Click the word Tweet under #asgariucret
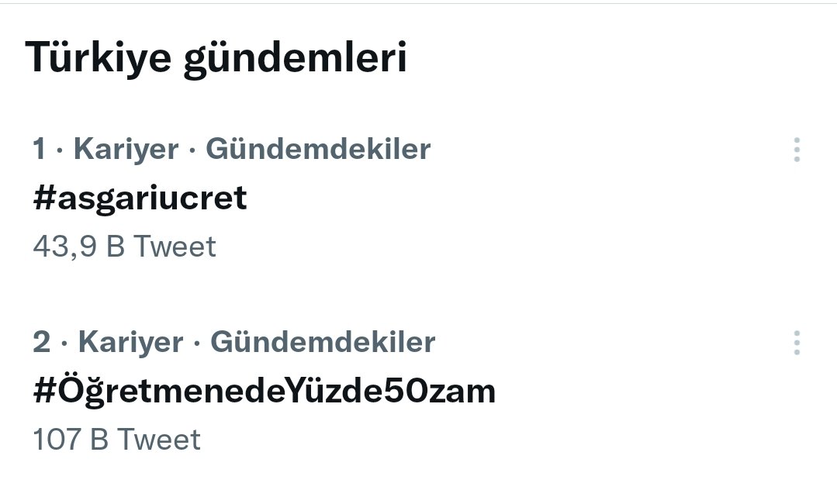Screen dimensions: 837x504 pos(175,247)
